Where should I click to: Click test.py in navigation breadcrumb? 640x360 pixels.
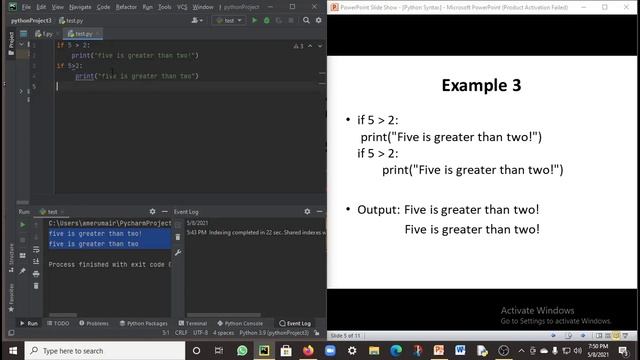point(71,20)
